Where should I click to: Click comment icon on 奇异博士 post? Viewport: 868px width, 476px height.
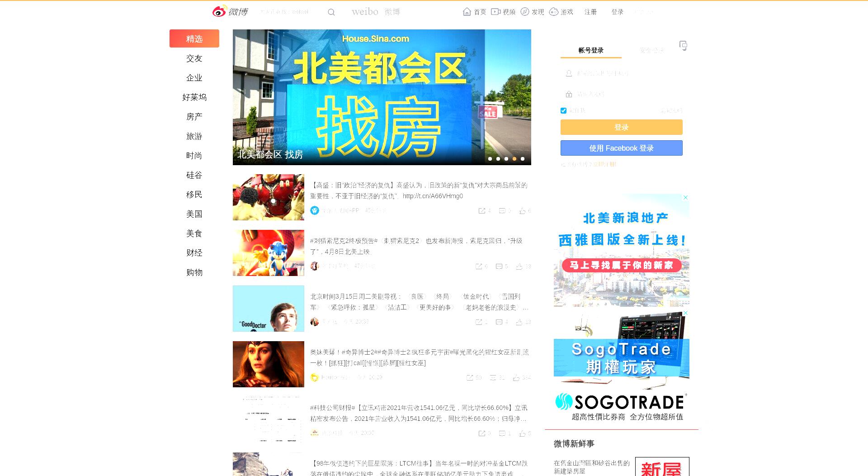pos(493,378)
